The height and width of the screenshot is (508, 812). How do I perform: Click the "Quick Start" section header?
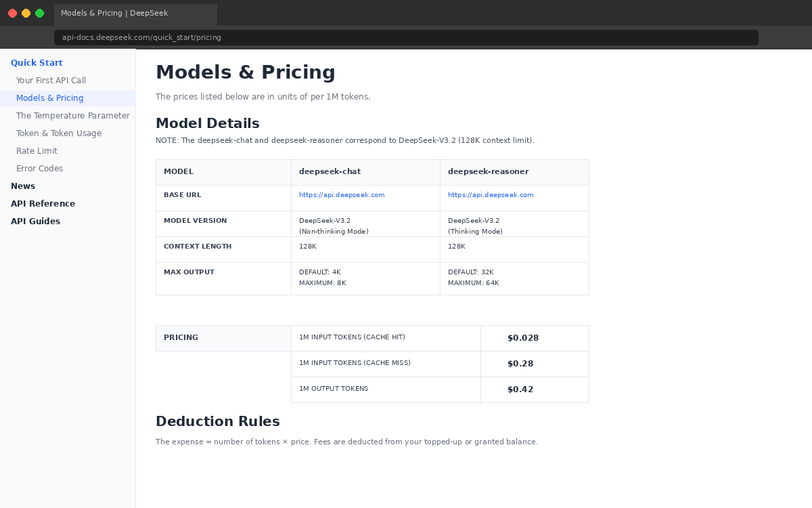pyautogui.click(x=37, y=62)
